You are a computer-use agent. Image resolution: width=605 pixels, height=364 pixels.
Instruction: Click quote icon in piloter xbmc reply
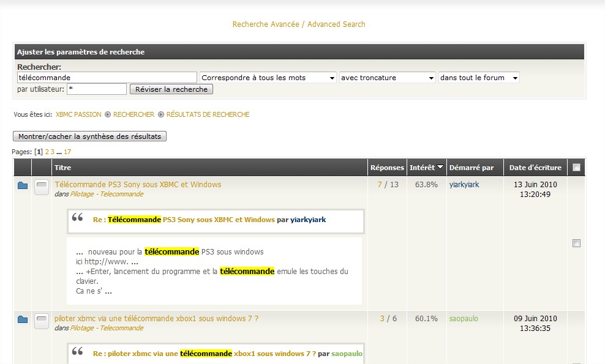tap(78, 351)
